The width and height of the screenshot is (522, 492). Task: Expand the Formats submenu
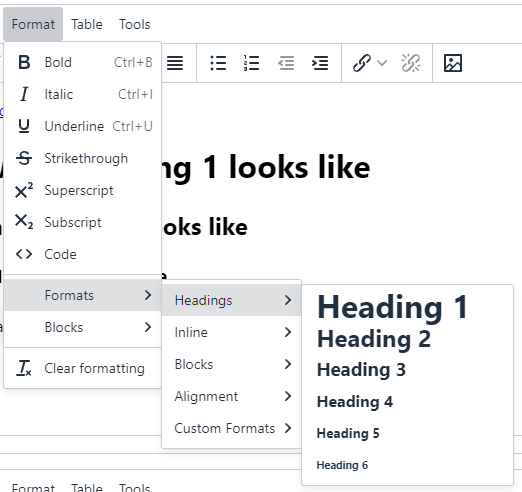(x=83, y=295)
